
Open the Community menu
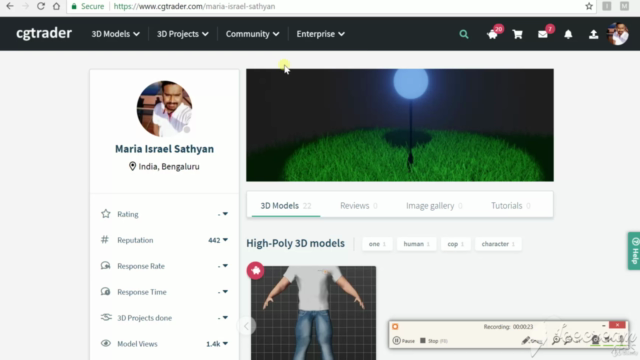(252, 34)
